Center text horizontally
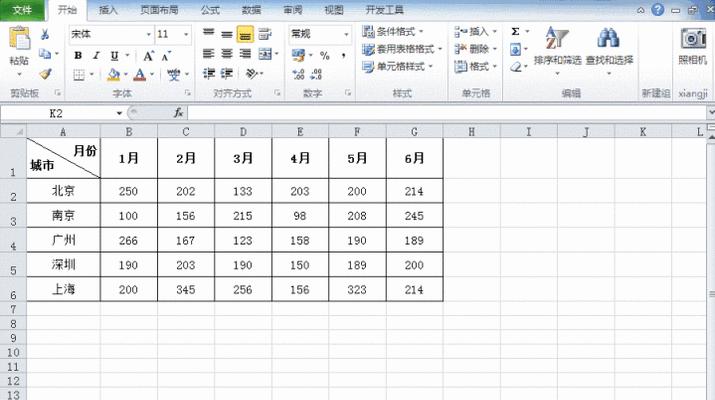The width and height of the screenshot is (715, 400). tap(227, 54)
